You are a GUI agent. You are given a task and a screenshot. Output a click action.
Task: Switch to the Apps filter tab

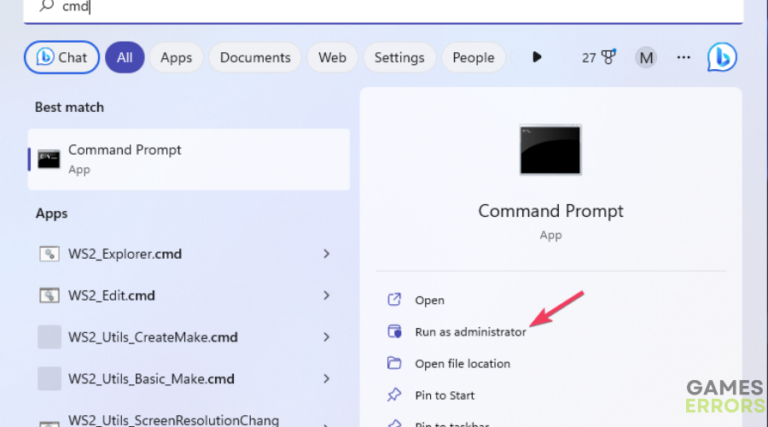pyautogui.click(x=176, y=57)
